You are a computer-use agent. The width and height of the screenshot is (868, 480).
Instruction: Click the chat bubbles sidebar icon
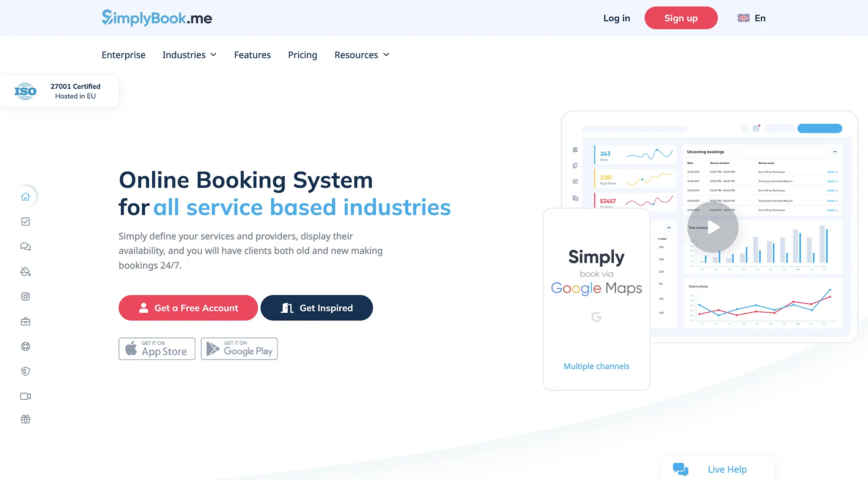tap(26, 247)
